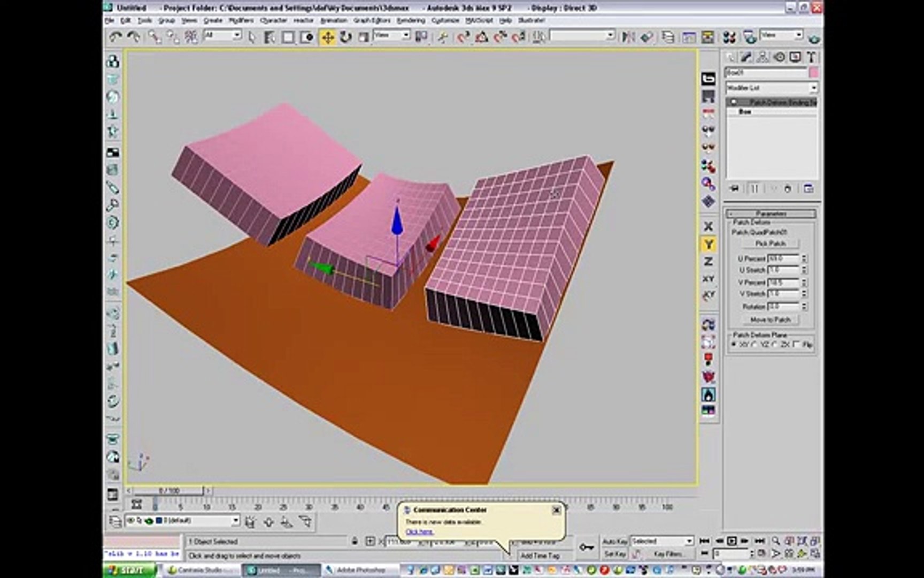924x578 pixels.
Task: Activate the Select and Scale tool
Action: [x=364, y=37]
